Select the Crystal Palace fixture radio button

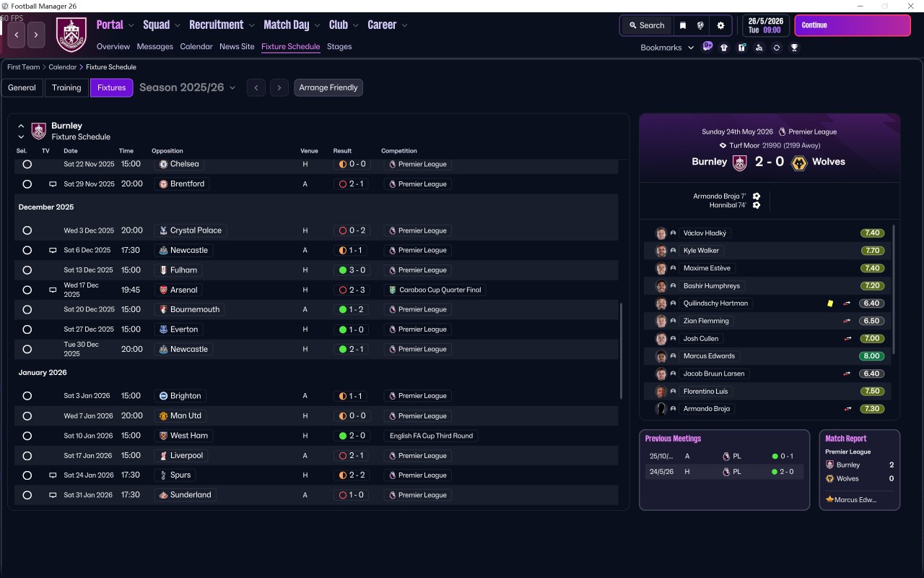pyautogui.click(x=27, y=230)
